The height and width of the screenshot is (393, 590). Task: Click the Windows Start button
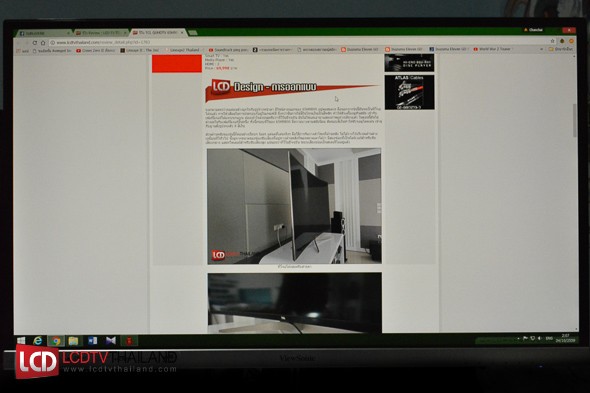21,340
